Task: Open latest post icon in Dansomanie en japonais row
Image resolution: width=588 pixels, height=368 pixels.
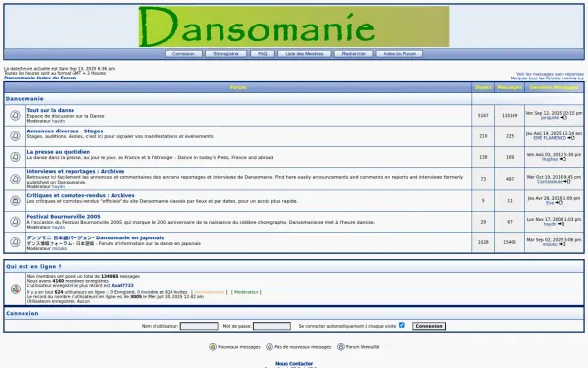Action: (562, 244)
